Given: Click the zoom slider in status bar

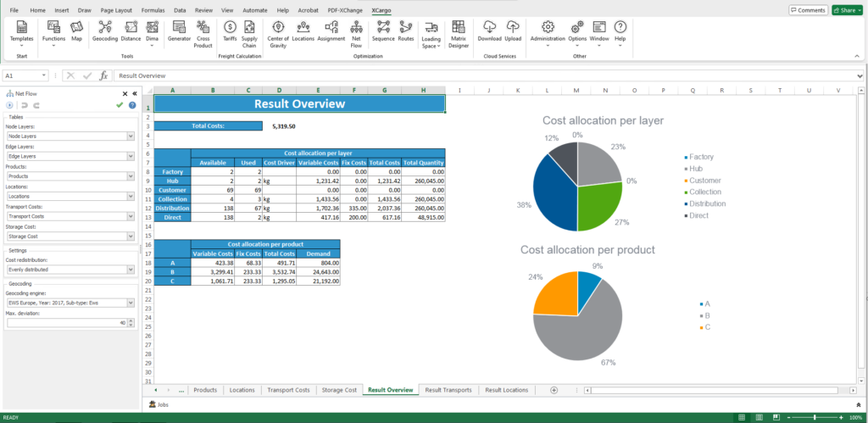Looking at the screenshot, I should (x=815, y=418).
